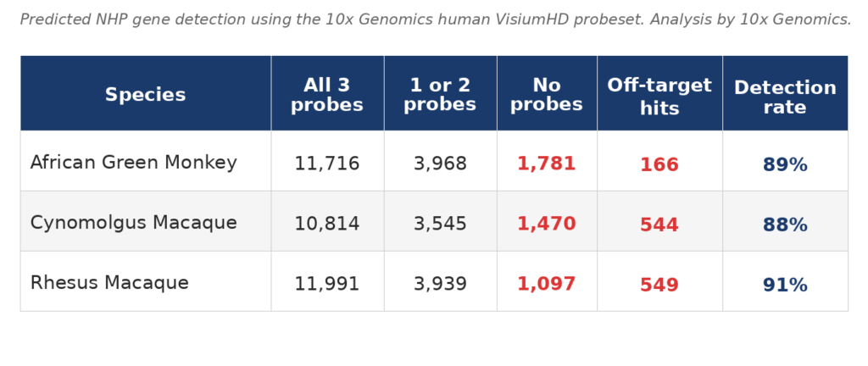
Task: Click the 3,545 cell value
Action: click(x=440, y=225)
